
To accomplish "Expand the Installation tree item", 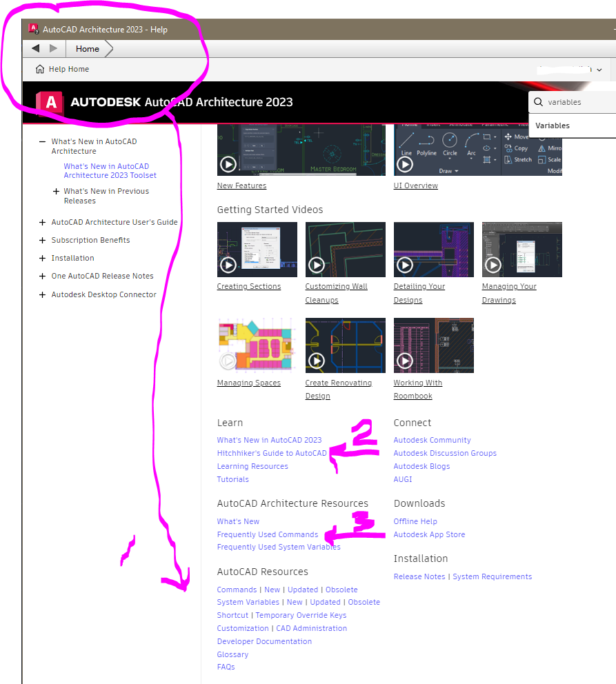I will coord(42,257).
